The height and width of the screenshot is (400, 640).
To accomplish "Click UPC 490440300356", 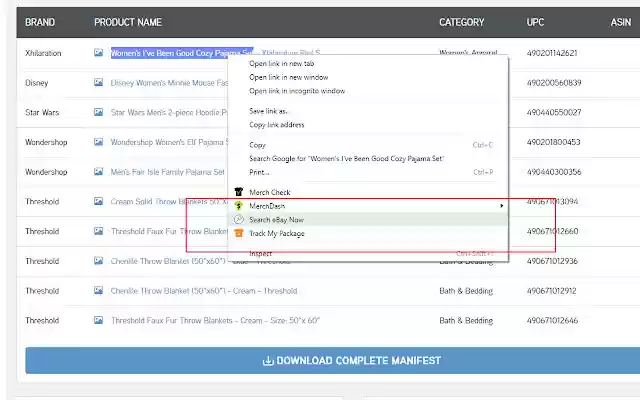I will [x=554, y=172].
